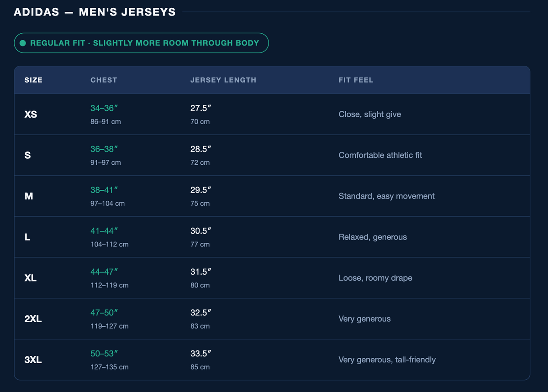Click 'Very generous, tall-friendly' text
Screen dimensions: 548x392
pyautogui.click(x=387, y=360)
